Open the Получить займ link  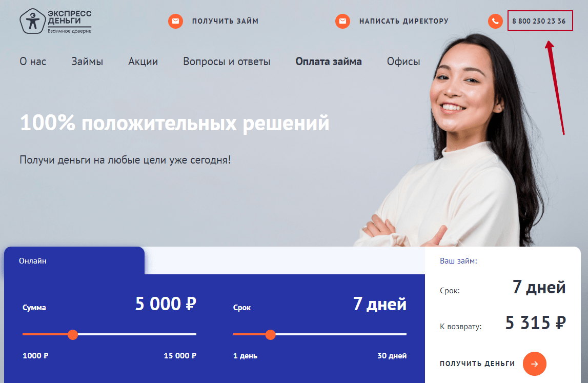coord(225,21)
